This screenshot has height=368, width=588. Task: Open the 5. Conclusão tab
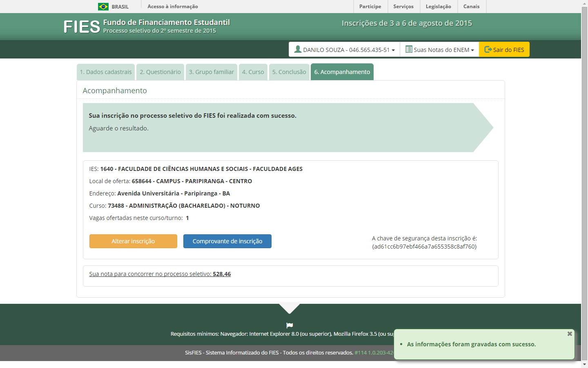pos(289,72)
